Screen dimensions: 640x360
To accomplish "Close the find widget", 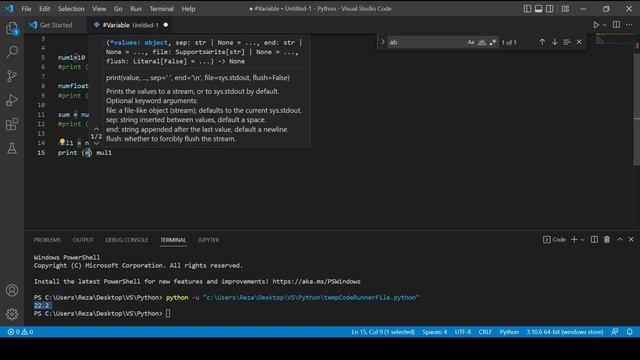I will point(579,42).
